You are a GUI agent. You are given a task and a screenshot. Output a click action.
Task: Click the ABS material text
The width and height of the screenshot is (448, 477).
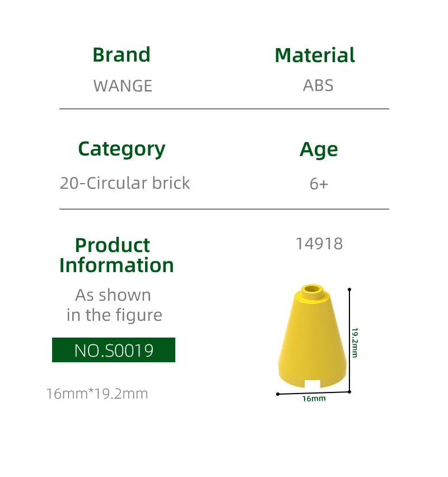click(x=318, y=86)
